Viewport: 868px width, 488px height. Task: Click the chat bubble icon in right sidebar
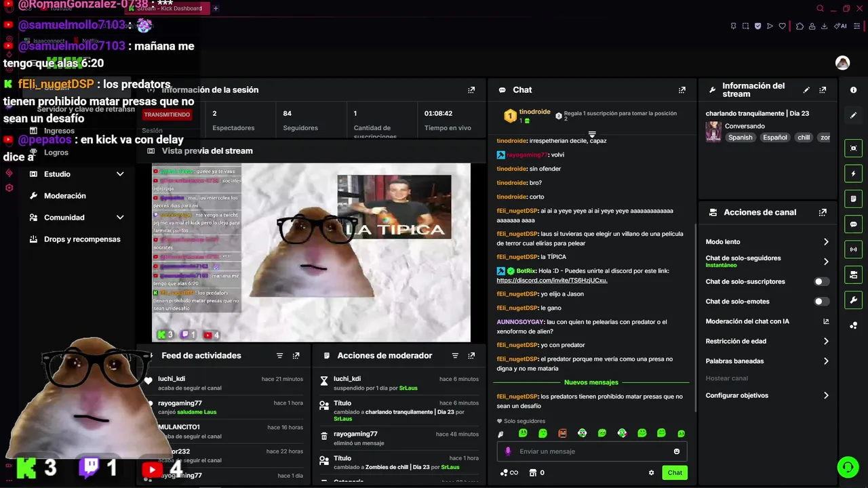click(x=853, y=224)
